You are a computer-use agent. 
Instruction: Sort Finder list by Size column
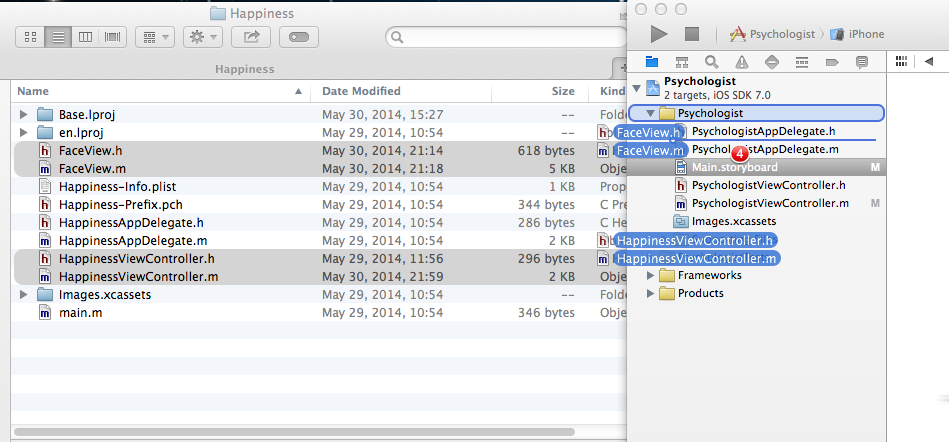coord(540,91)
